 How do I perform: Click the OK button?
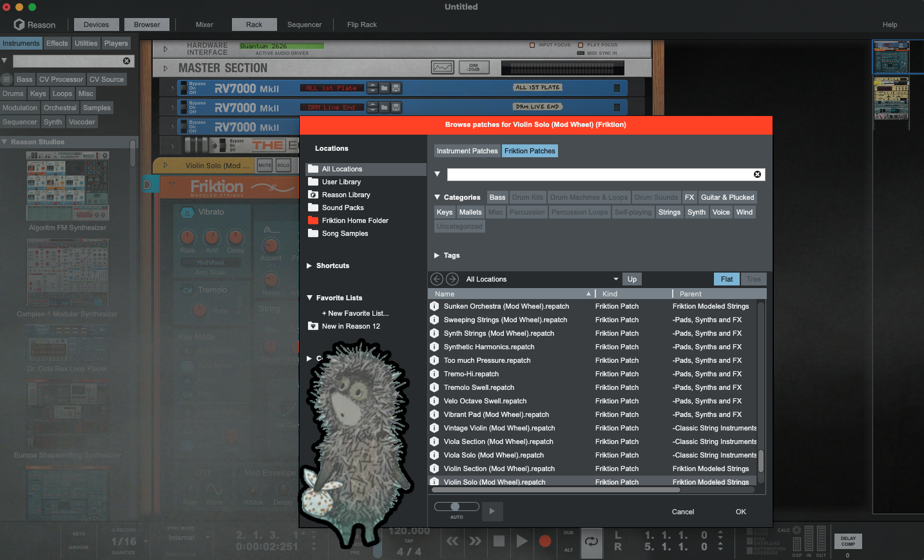click(x=741, y=512)
